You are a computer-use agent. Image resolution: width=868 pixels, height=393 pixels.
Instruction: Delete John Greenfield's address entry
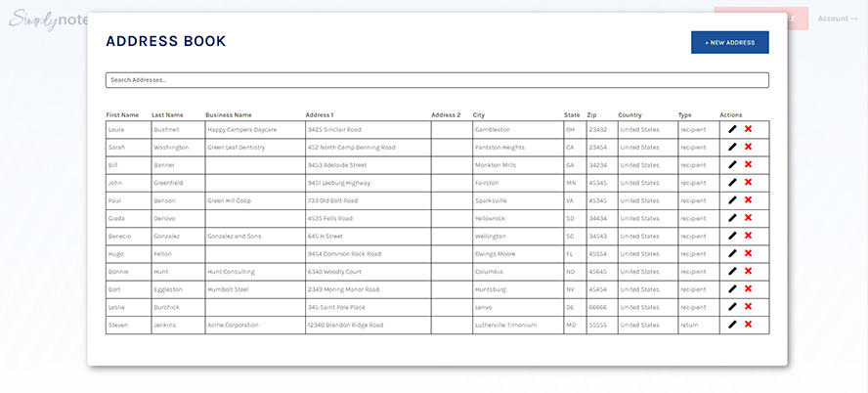click(748, 182)
